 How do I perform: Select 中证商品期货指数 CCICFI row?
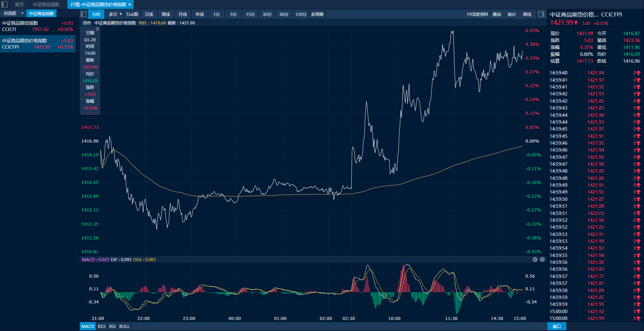pos(38,26)
